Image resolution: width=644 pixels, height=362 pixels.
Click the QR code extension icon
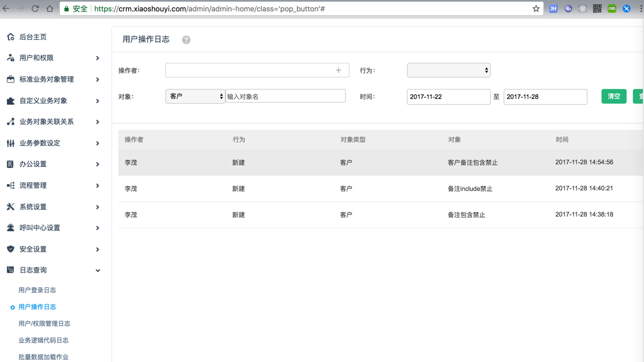[597, 9]
